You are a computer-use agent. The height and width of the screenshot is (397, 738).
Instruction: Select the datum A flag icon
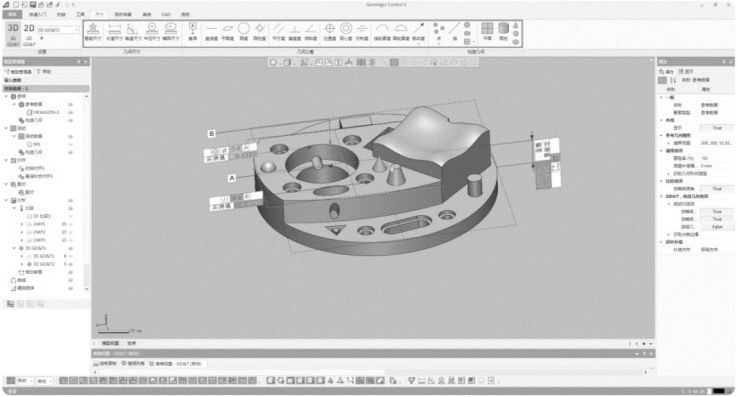pos(193,32)
